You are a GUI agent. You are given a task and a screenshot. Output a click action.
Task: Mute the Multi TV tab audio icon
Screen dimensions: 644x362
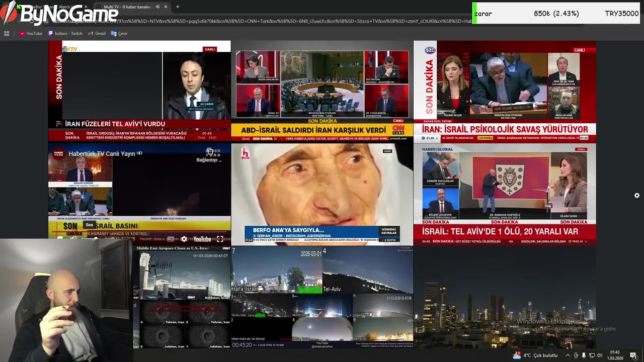coord(157,7)
